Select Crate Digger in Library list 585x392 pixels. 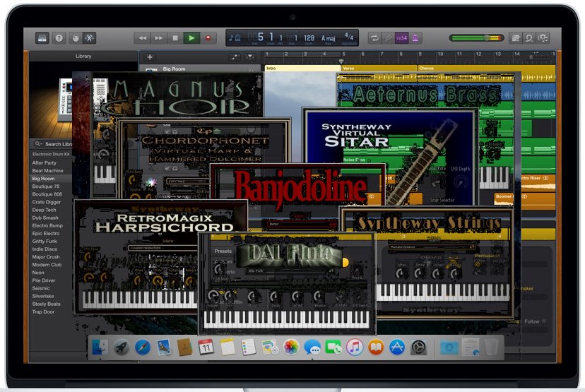[x=46, y=202]
